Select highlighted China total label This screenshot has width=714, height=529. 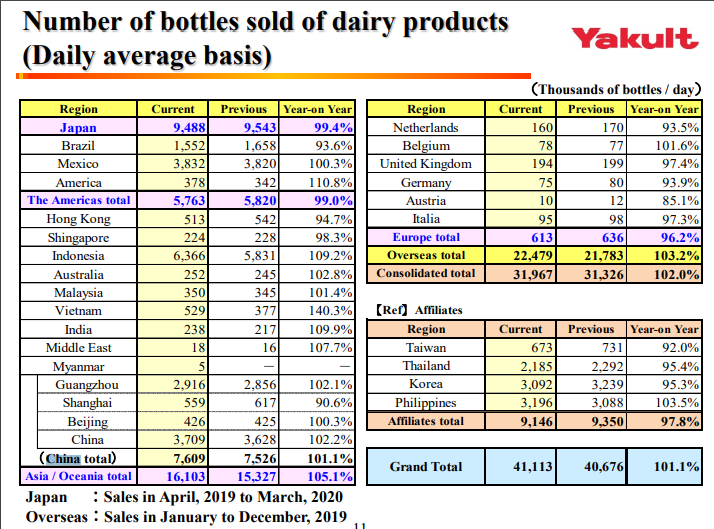(x=77, y=458)
